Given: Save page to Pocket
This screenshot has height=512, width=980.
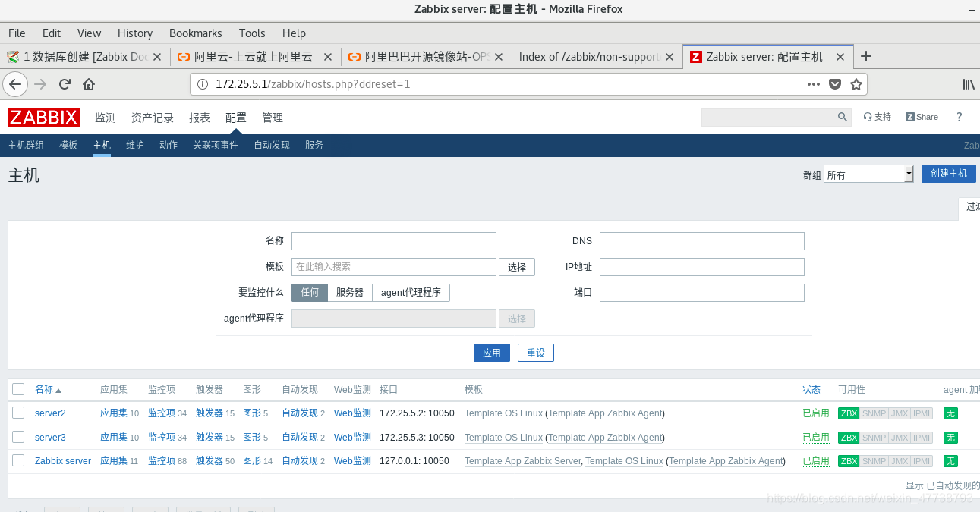Looking at the screenshot, I should 835,84.
